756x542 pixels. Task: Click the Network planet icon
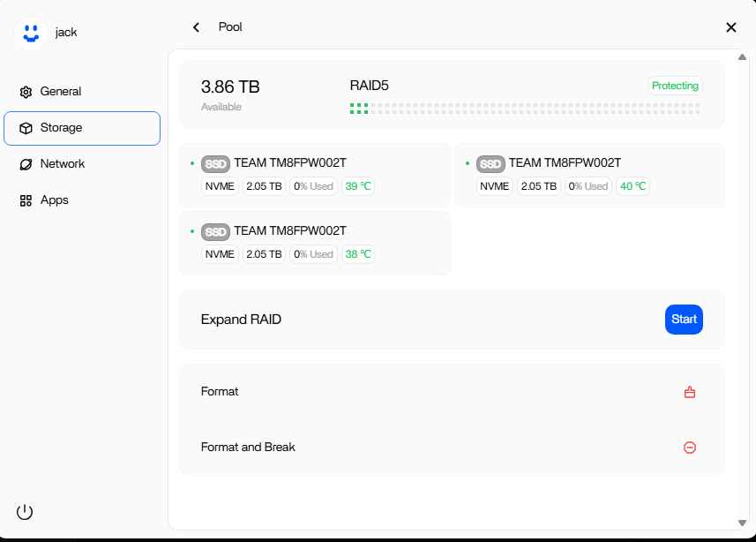click(x=26, y=164)
